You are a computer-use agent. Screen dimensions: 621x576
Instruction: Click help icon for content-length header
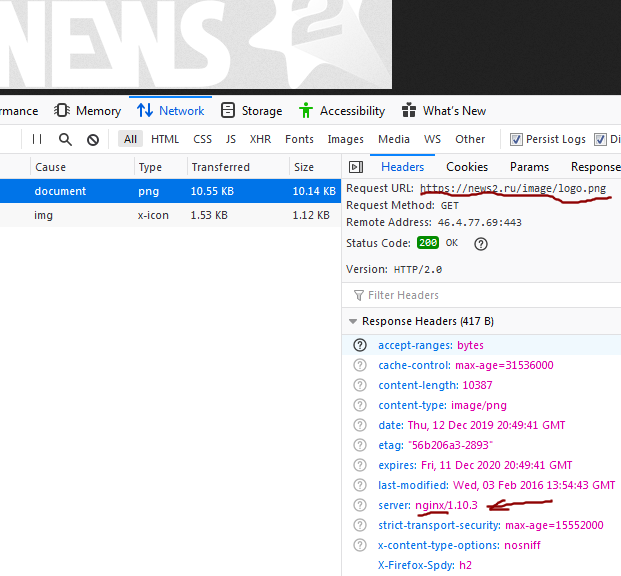tap(360, 385)
